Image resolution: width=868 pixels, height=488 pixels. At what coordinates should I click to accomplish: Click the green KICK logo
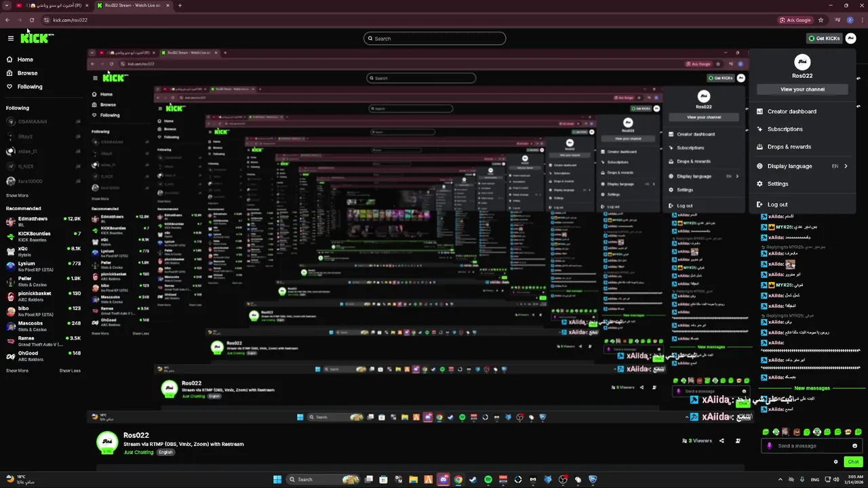click(36, 38)
